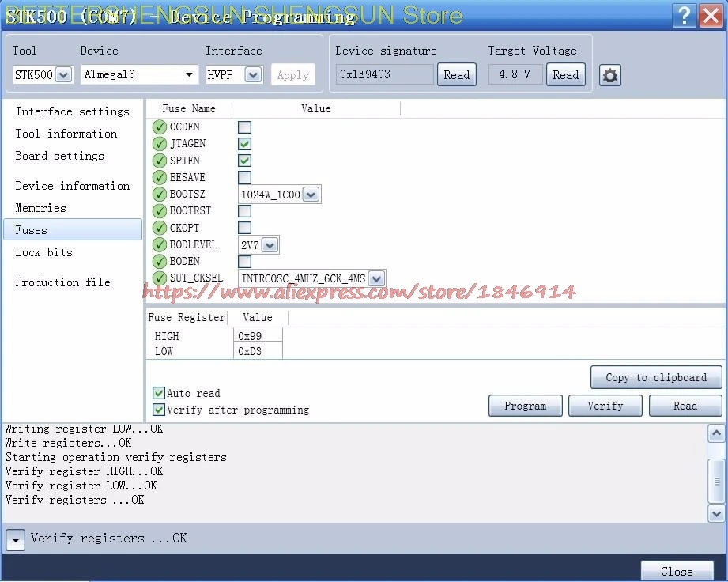
Task: Toggle the CKOPT fuse checkbox
Action: tap(244, 228)
